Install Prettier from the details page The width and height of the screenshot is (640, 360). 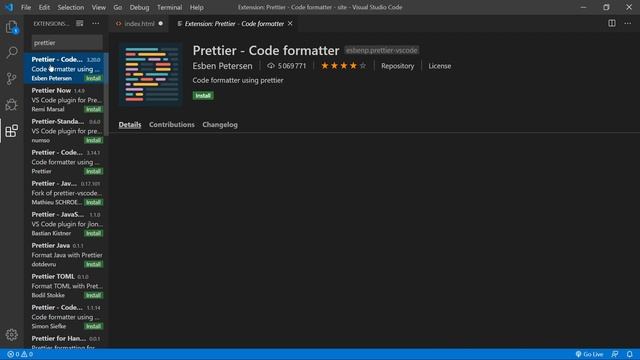[203, 96]
